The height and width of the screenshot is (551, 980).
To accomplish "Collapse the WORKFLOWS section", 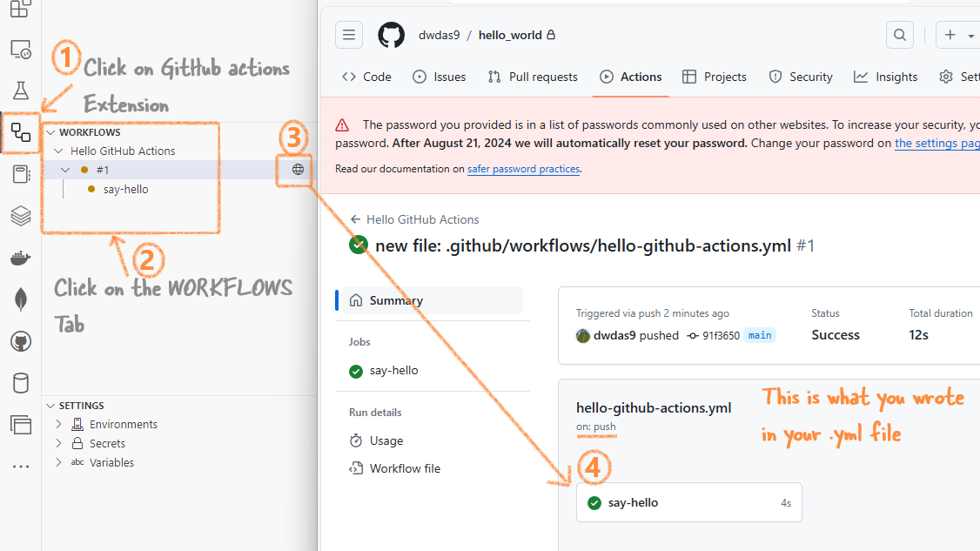I will (x=50, y=132).
